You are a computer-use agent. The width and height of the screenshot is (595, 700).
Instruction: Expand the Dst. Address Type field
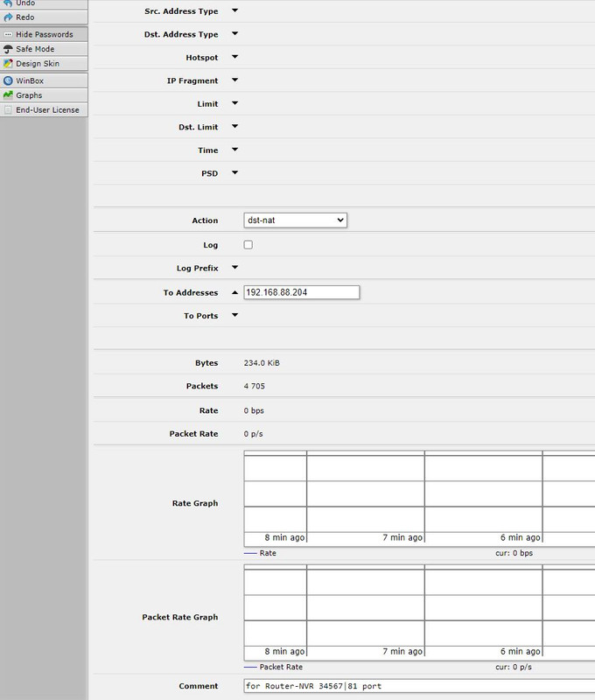(234, 34)
